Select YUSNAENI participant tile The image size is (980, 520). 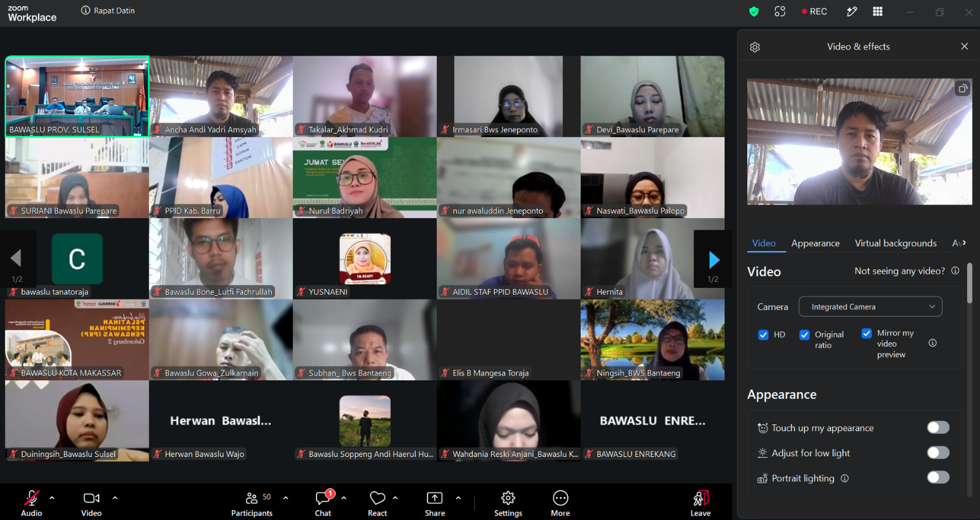pos(364,258)
